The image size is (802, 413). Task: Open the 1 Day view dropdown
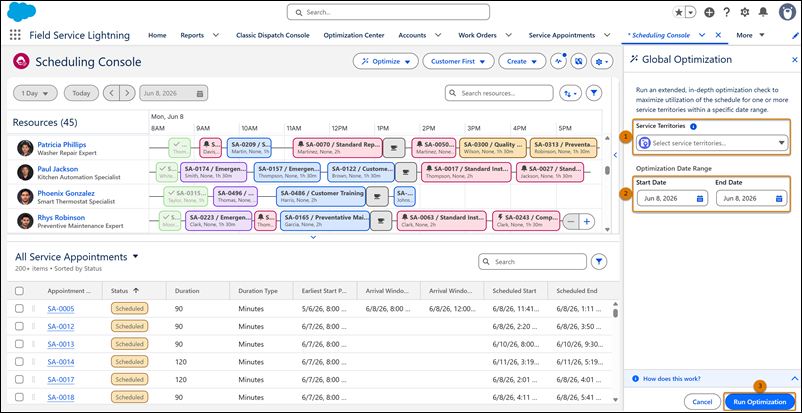click(35, 93)
